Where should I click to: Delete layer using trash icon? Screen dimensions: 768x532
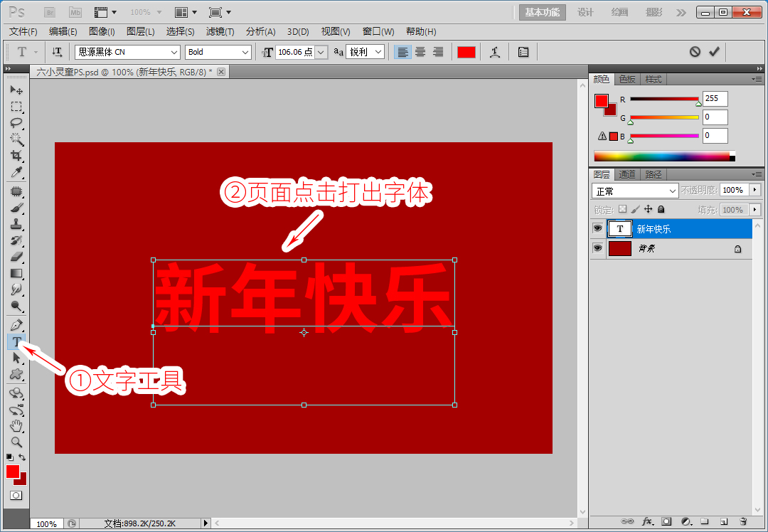click(743, 521)
